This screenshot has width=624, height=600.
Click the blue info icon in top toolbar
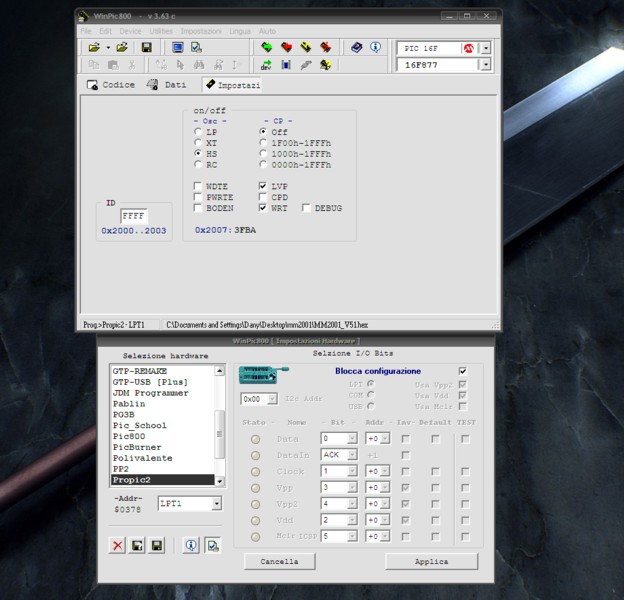tap(375, 47)
